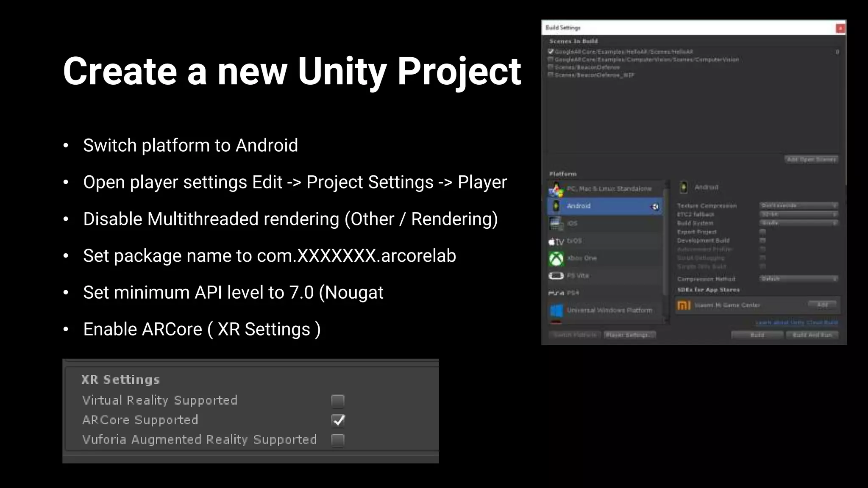The height and width of the screenshot is (488, 868).
Task: Open Learn about Unity Cloud Build link
Action: pyautogui.click(x=797, y=322)
